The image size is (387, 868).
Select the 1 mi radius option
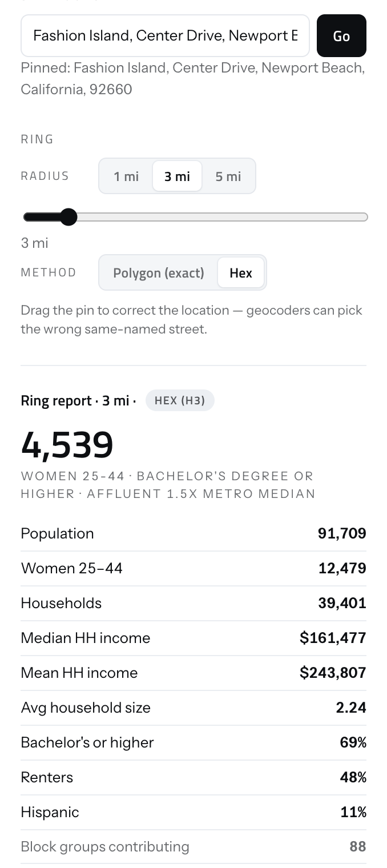pos(126,176)
